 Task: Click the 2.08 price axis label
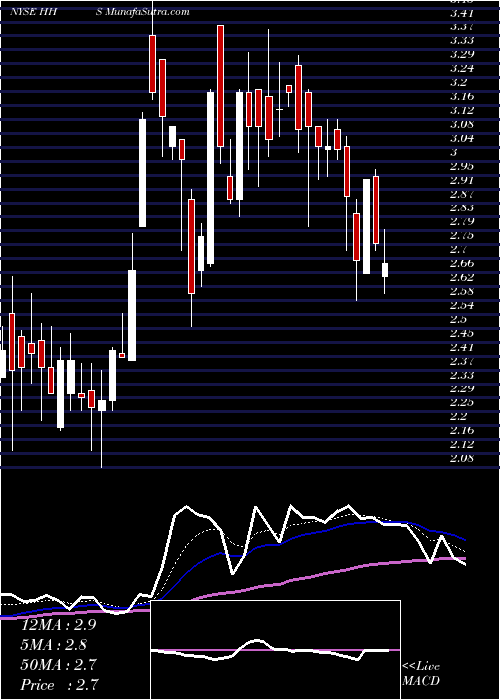(461, 458)
